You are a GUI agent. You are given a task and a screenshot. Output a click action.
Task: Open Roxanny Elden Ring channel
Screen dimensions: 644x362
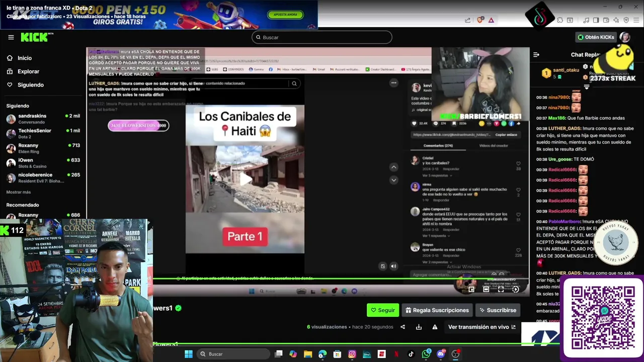43,148
